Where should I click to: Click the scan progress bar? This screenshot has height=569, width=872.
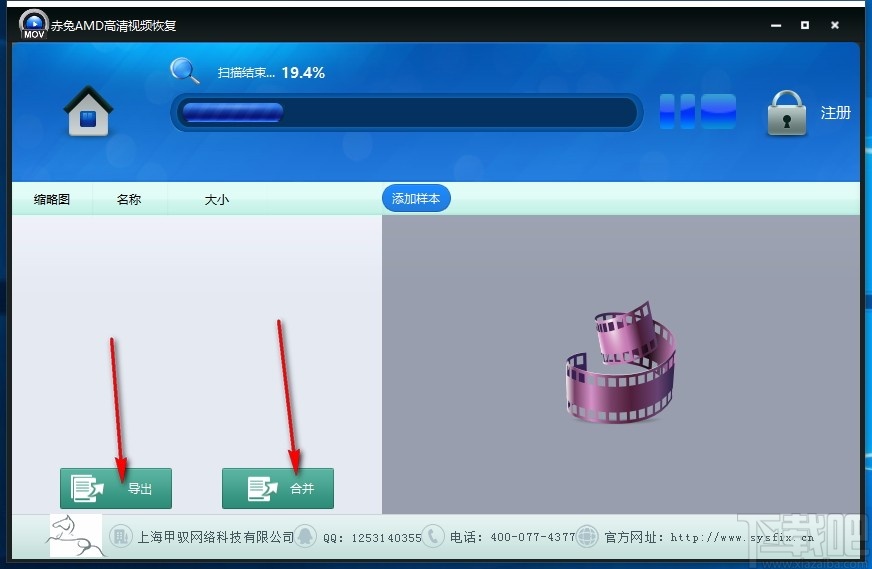point(407,112)
